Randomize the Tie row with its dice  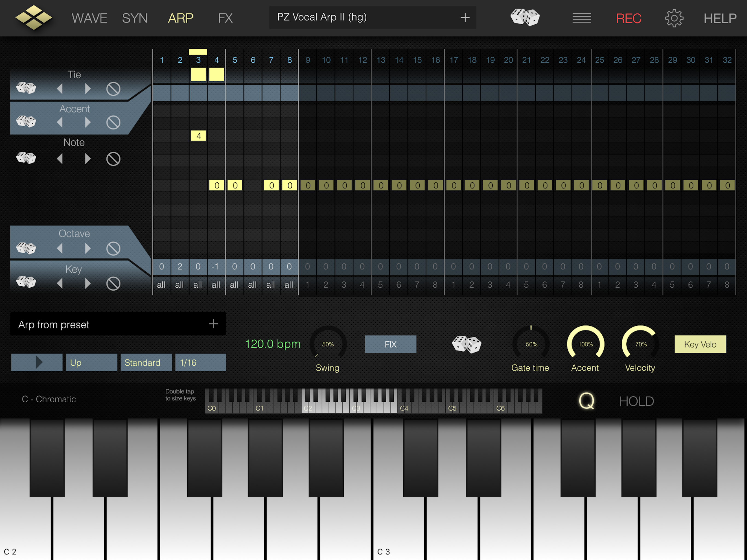[x=26, y=88]
